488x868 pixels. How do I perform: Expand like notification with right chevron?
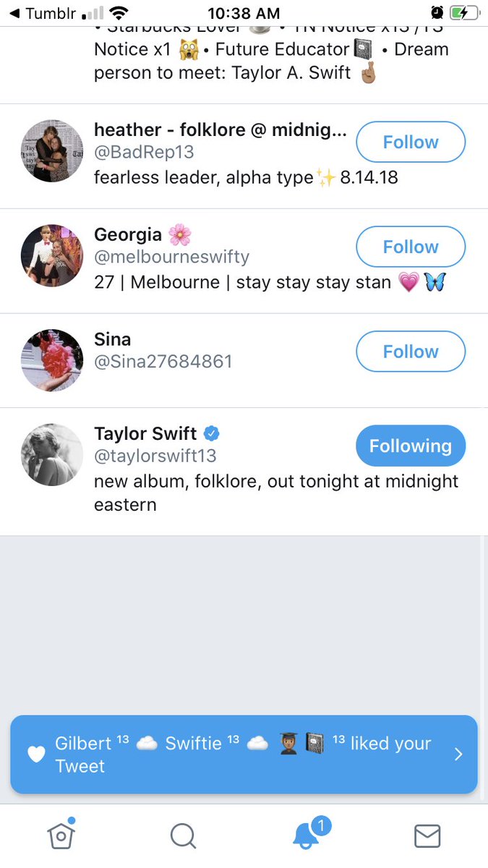click(x=458, y=754)
